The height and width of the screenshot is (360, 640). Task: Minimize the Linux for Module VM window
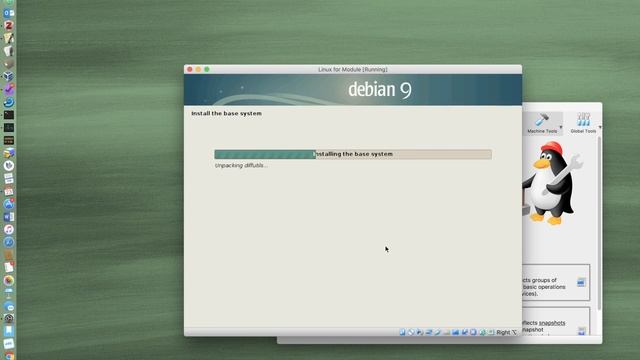[198, 69]
